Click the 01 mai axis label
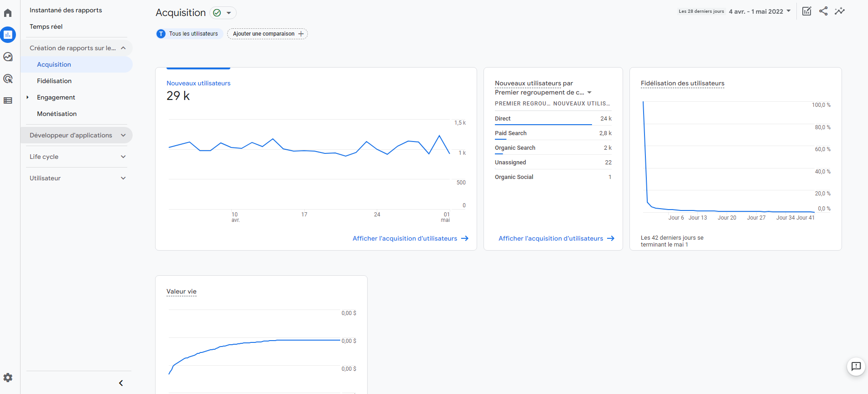This screenshot has width=868, height=394. 446,217
